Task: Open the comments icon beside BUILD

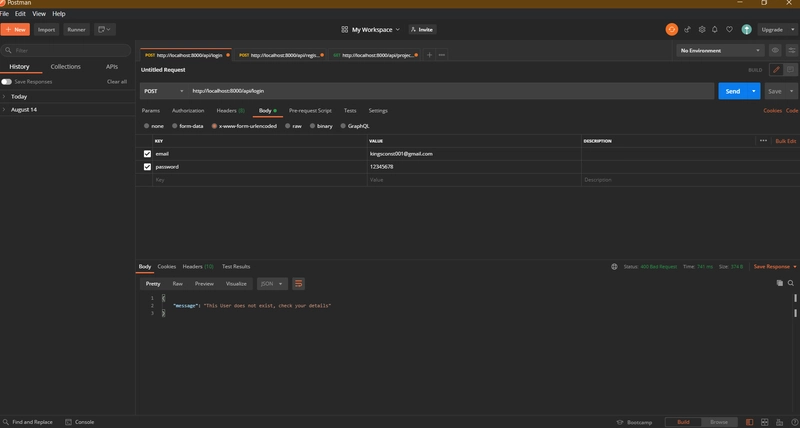Action: coord(790,70)
